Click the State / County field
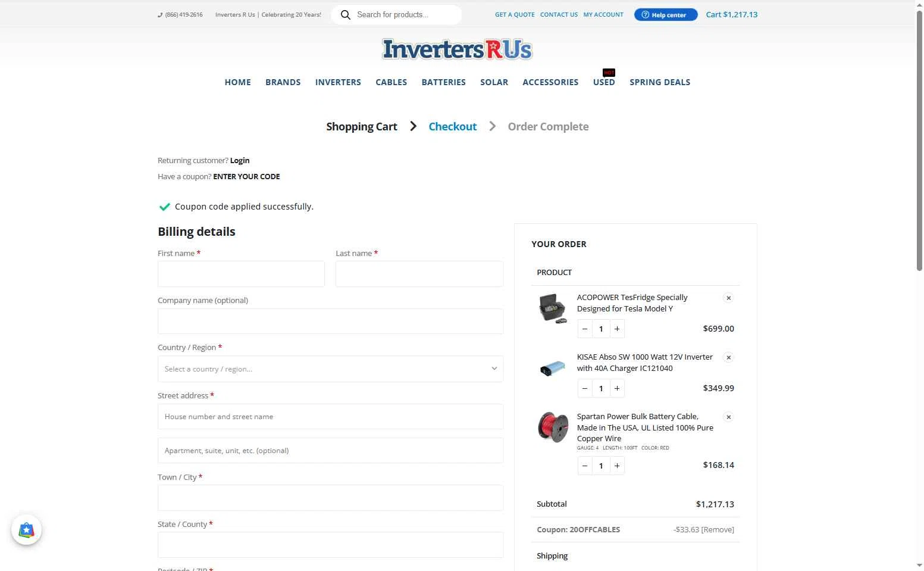The height and width of the screenshot is (571, 924). (x=330, y=545)
